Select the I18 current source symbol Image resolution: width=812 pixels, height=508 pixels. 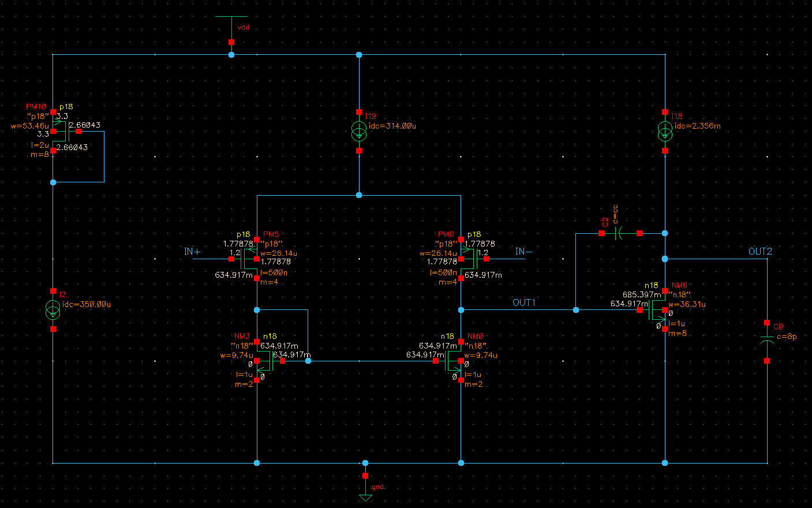pos(665,132)
